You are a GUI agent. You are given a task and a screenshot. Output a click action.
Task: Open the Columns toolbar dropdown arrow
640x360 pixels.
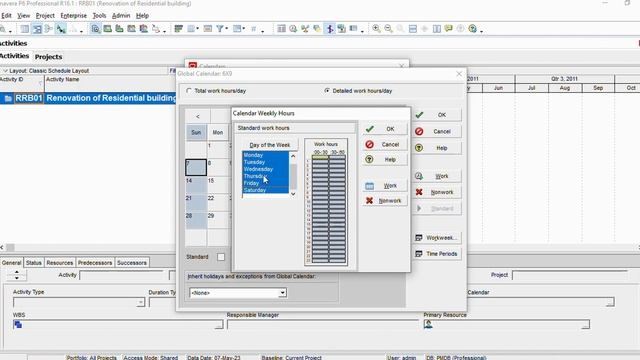pos(198,29)
